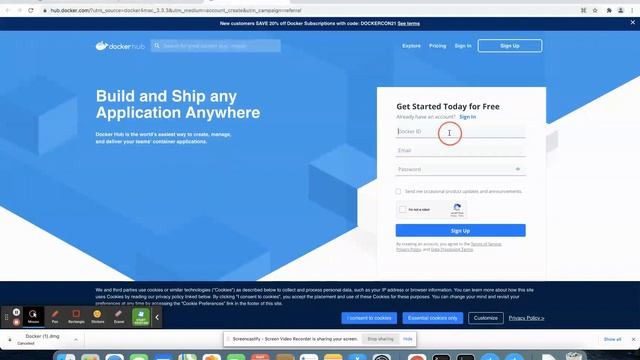Click the padlock icon in the address bar
The width and height of the screenshot is (640, 360).
click(45, 10)
